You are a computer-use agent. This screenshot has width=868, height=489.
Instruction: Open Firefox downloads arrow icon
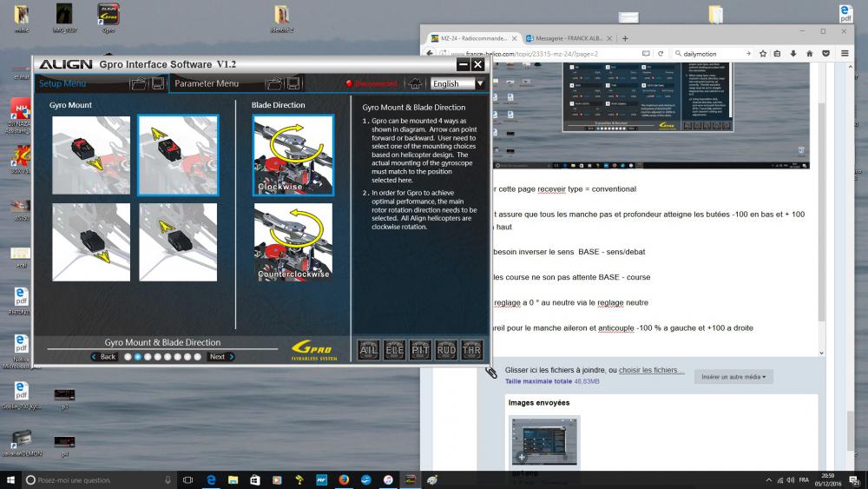pos(793,54)
